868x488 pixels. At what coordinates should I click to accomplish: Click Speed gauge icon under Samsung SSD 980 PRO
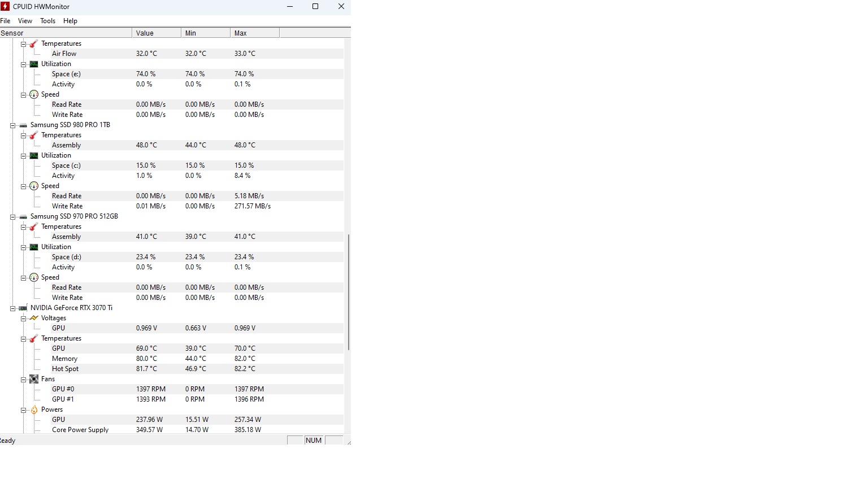[x=34, y=186]
